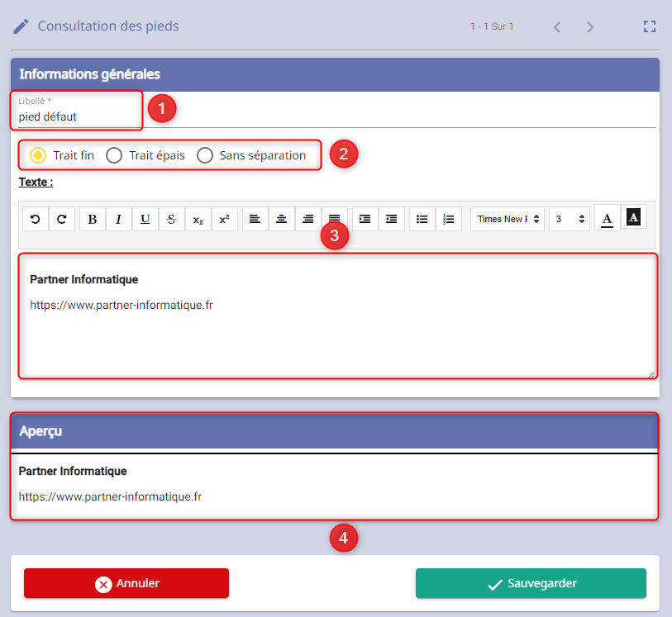Undo the last edit in the text toolbar
Image resolution: width=672 pixels, height=617 pixels.
coord(36,219)
